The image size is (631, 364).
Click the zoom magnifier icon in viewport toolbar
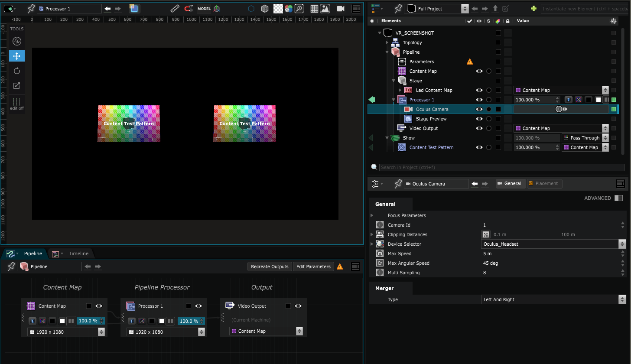[299, 9]
